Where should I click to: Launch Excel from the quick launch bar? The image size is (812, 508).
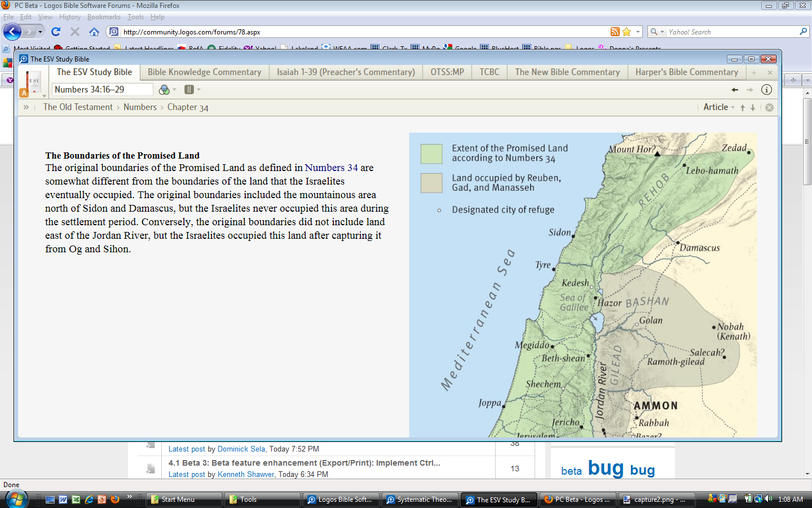click(x=76, y=500)
